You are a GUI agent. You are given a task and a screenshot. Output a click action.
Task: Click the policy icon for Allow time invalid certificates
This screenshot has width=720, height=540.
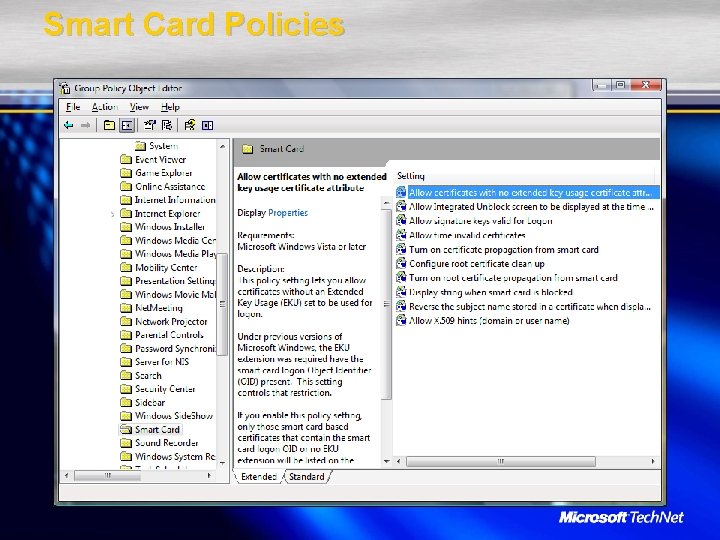[x=401, y=235]
